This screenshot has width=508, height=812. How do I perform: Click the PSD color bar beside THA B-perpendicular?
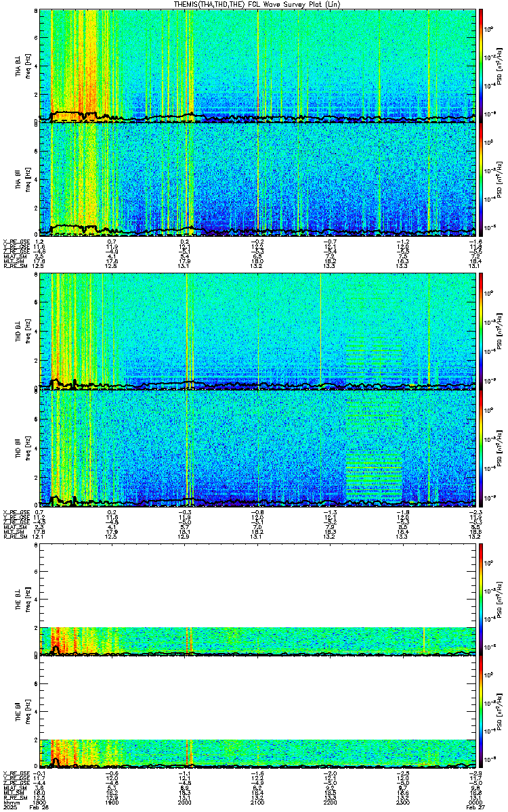click(x=481, y=66)
